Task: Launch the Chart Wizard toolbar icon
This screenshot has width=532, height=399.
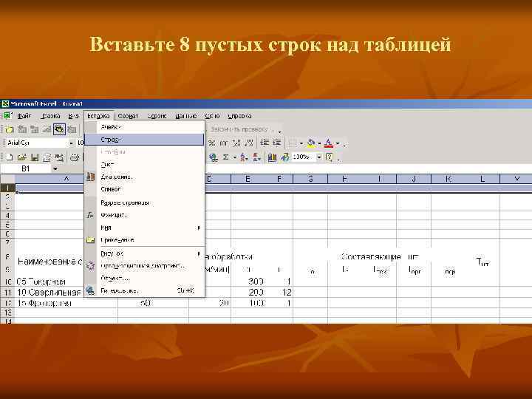Action: [272, 157]
